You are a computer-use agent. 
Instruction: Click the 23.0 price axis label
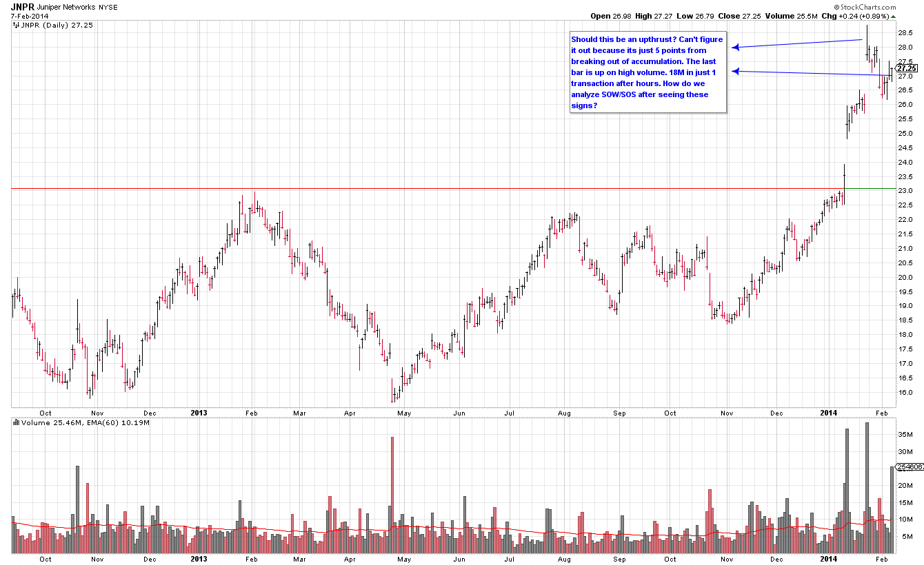(x=907, y=191)
